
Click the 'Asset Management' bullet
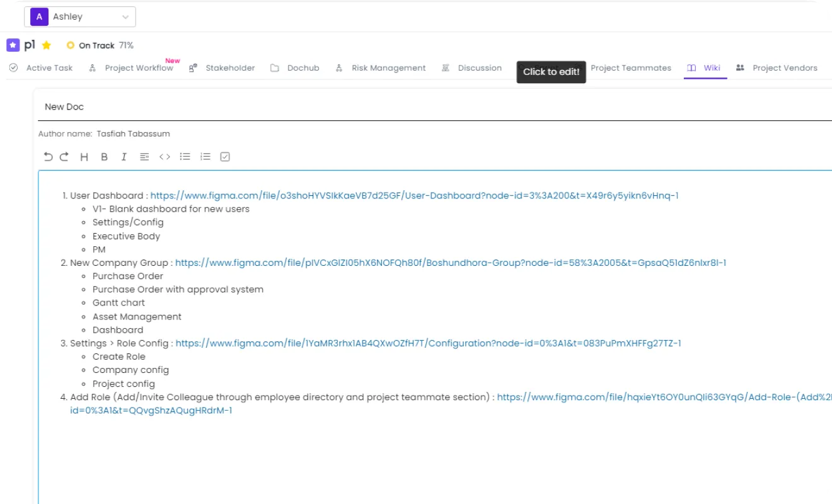click(137, 316)
